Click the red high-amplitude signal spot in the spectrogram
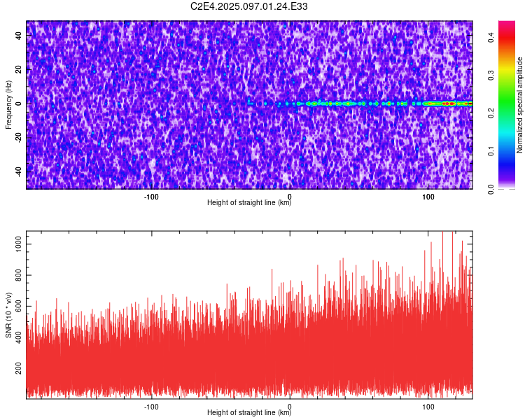Viewport: 525px width, 420px height. [449, 104]
